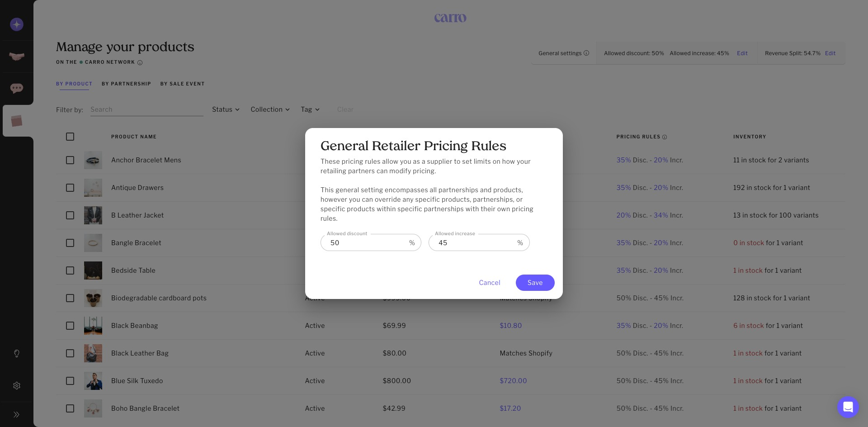The height and width of the screenshot is (427, 868).
Task: Check the Anchor Bracelet Mens checkbox
Action: (x=70, y=160)
